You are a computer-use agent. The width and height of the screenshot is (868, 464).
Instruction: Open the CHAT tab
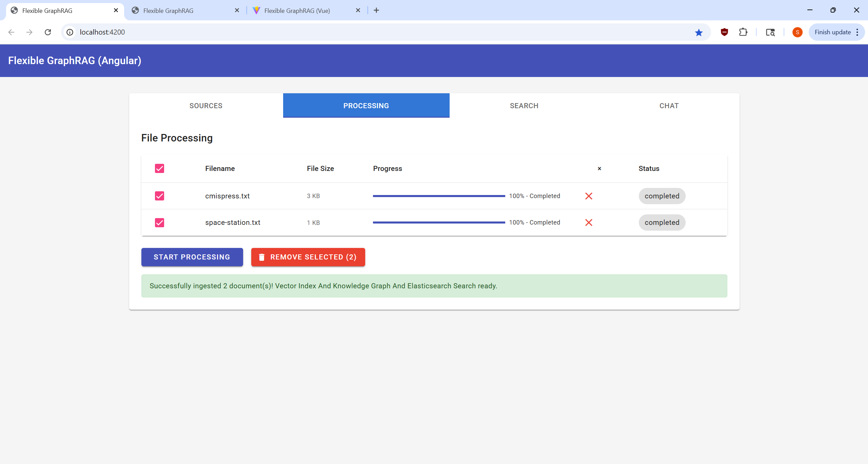click(x=669, y=105)
